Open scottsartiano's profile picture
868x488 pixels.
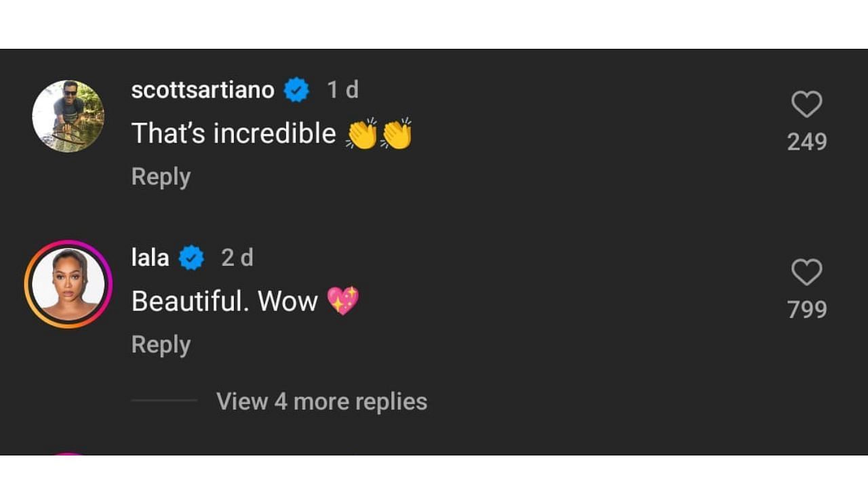coord(68,117)
